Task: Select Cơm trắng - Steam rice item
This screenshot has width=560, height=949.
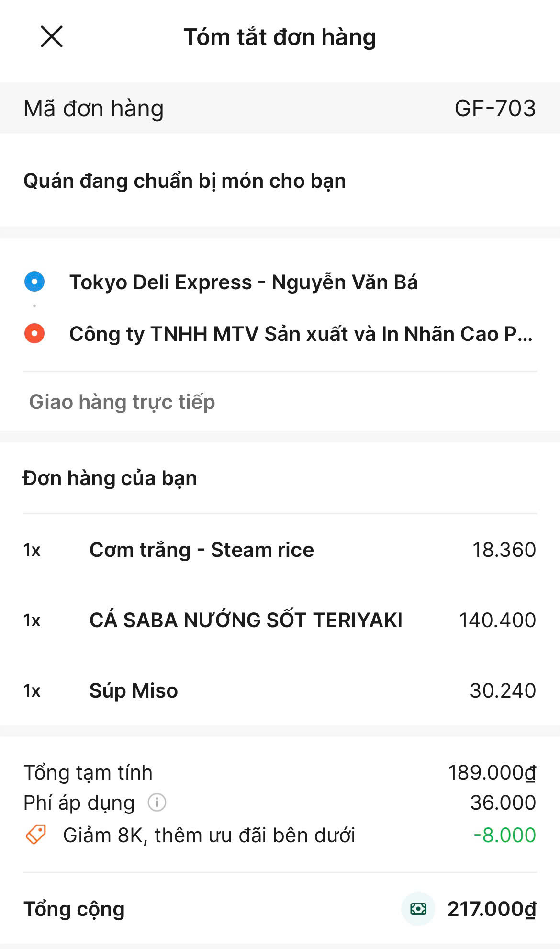Action: (x=202, y=550)
